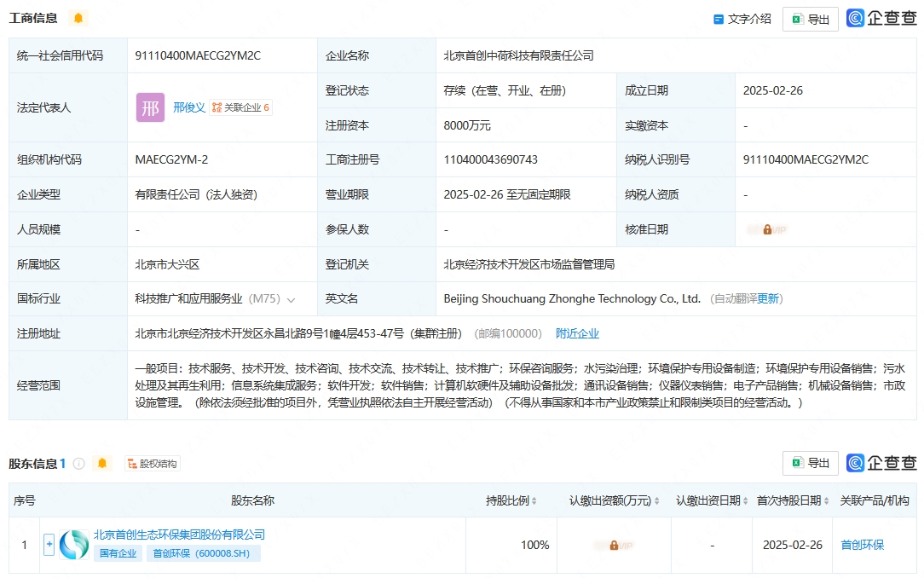
Task: Click the 国有企业 tag
Action: 118,553
